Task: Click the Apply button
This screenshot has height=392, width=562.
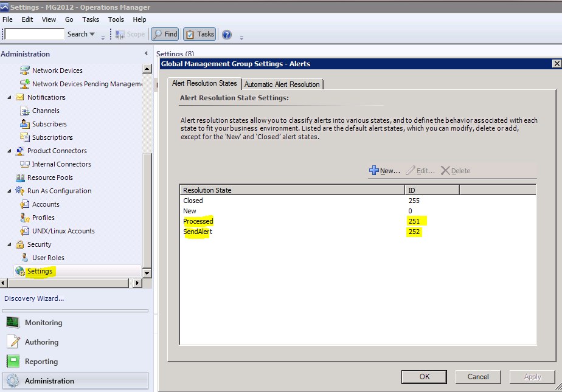Action: coord(532,377)
